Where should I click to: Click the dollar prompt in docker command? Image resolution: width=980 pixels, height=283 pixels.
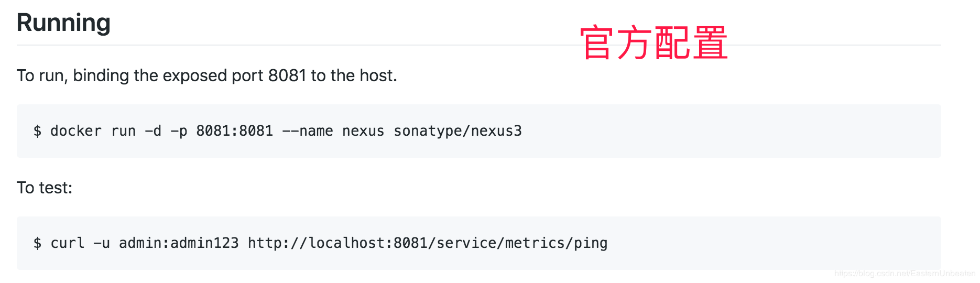click(x=37, y=131)
